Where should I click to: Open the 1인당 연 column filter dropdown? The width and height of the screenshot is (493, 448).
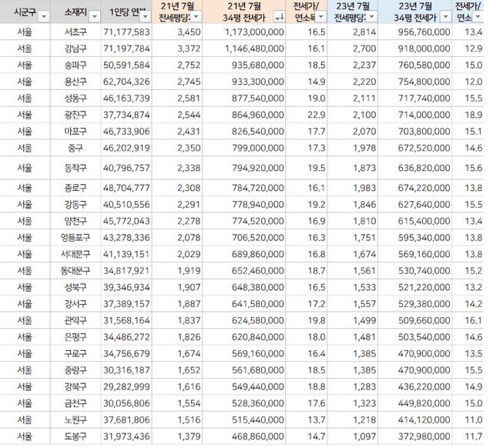tap(146, 16)
